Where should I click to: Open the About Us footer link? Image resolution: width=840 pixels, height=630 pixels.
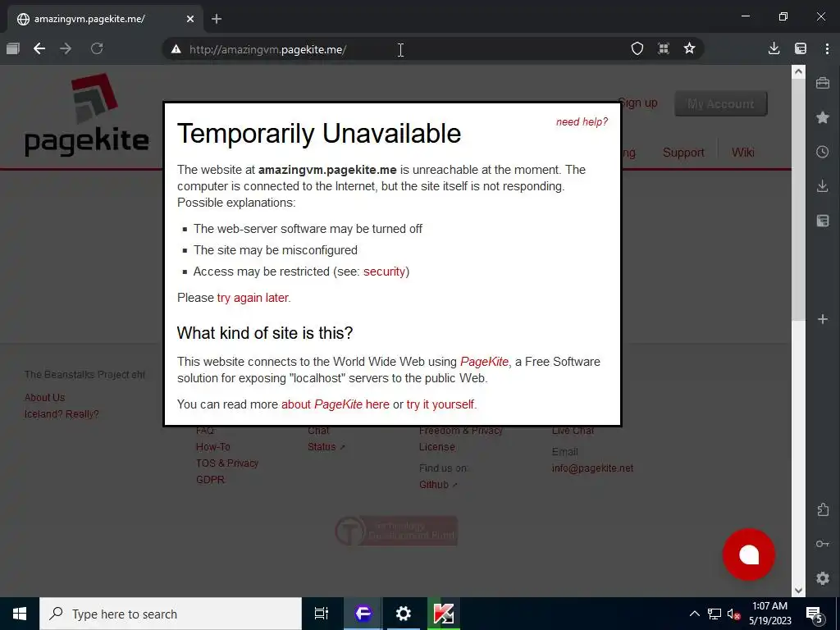coord(44,398)
